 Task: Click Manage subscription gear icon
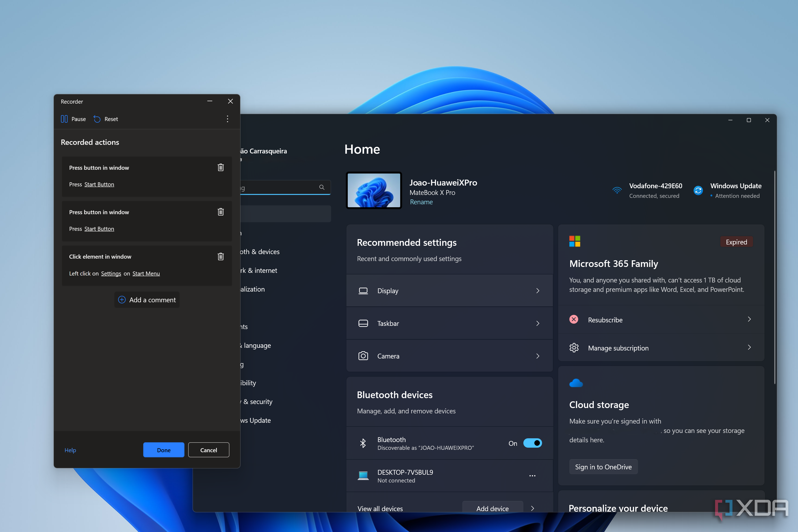click(x=574, y=348)
